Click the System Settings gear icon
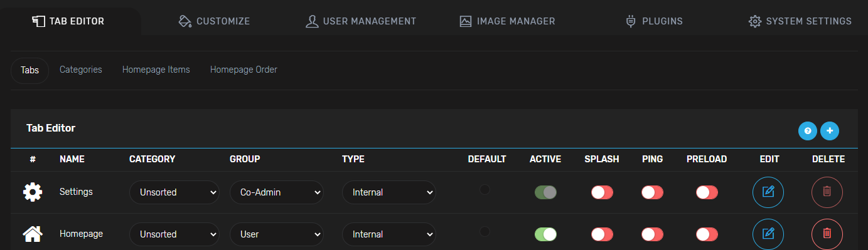This screenshot has width=868, height=250. click(755, 21)
